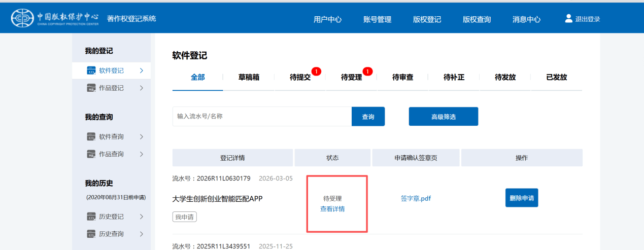Select 作品登记 in the sidebar
Viewport: 644px width, 250px height.
111,88
